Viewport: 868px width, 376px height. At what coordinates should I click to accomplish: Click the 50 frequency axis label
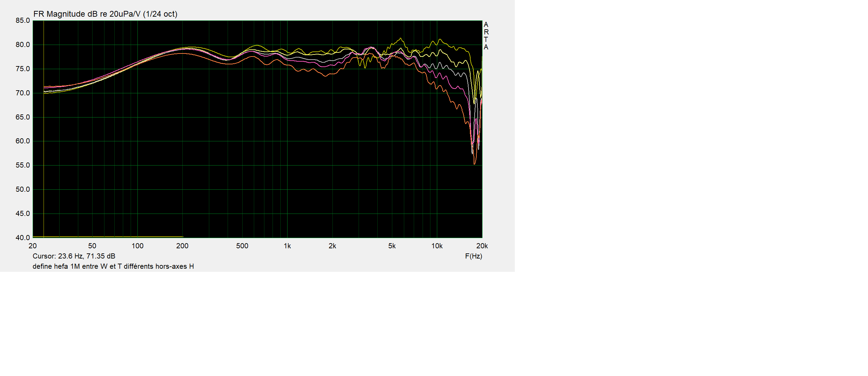tap(92, 246)
